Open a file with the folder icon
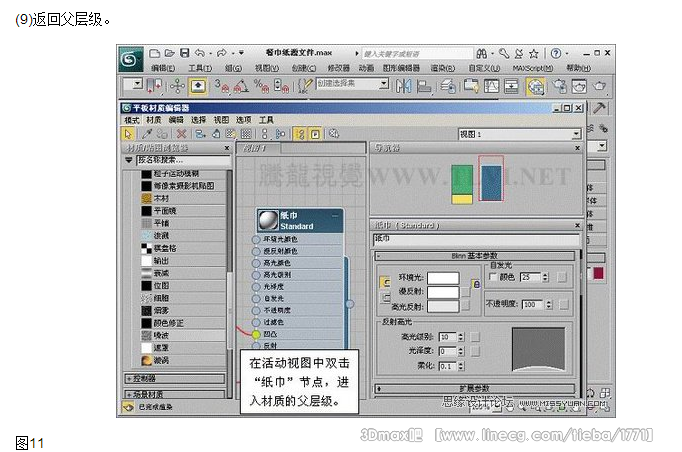Image resolution: width=682 pixels, height=452 pixels. [x=169, y=54]
